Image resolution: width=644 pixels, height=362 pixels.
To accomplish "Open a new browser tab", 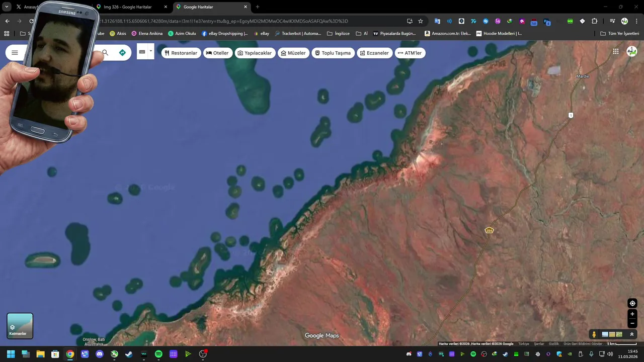I will [258, 7].
